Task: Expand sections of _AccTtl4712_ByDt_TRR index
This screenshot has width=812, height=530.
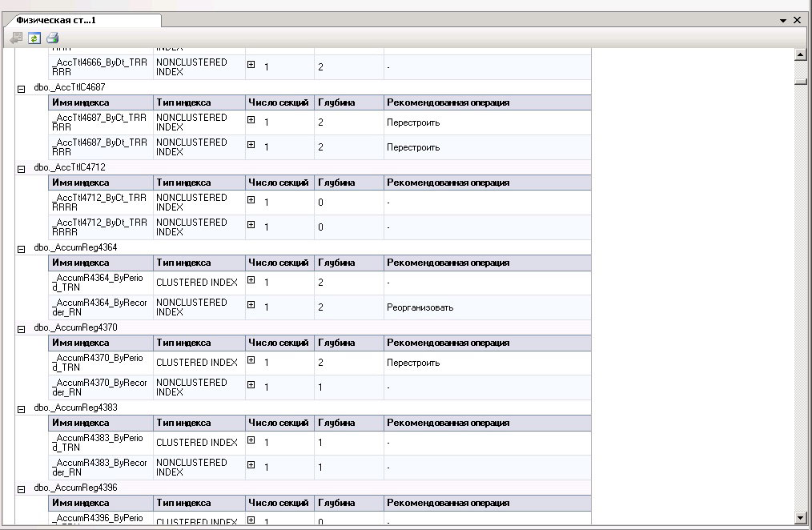Action: (251, 225)
